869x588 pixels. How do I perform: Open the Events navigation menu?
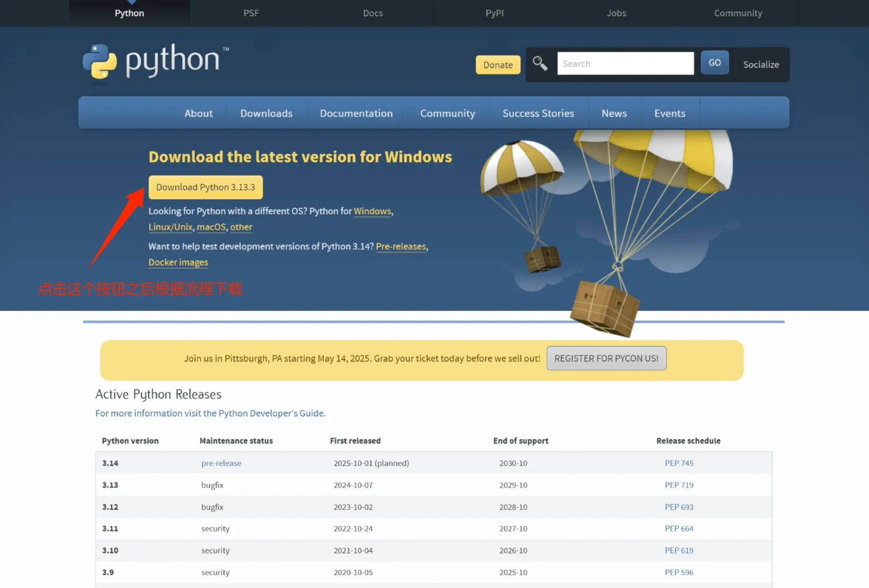click(x=670, y=113)
